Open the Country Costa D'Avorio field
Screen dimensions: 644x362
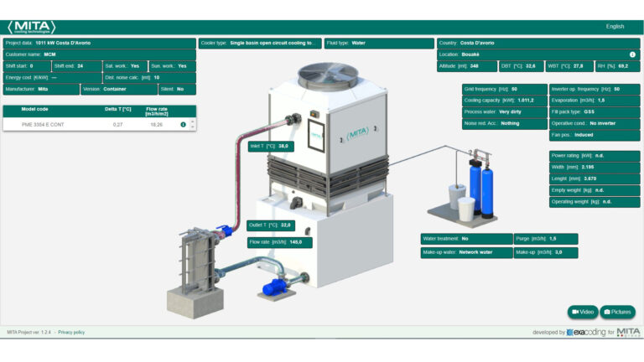point(538,43)
